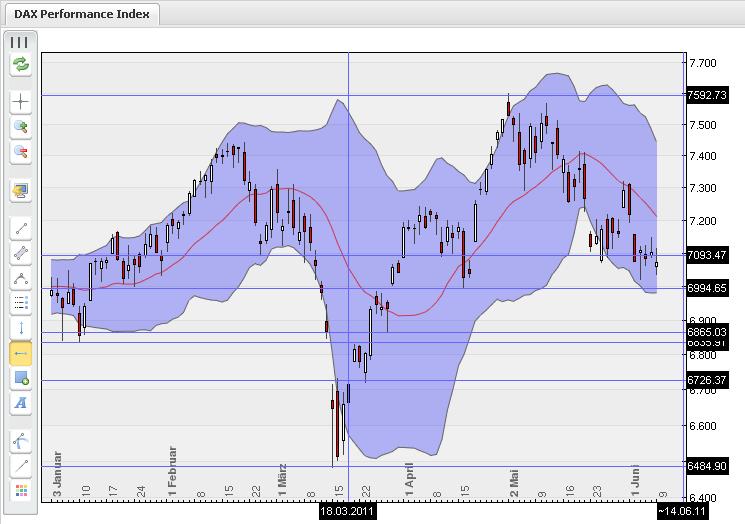Click the 1 April axis label
The image size is (745, 524).
tap(409, 479)
